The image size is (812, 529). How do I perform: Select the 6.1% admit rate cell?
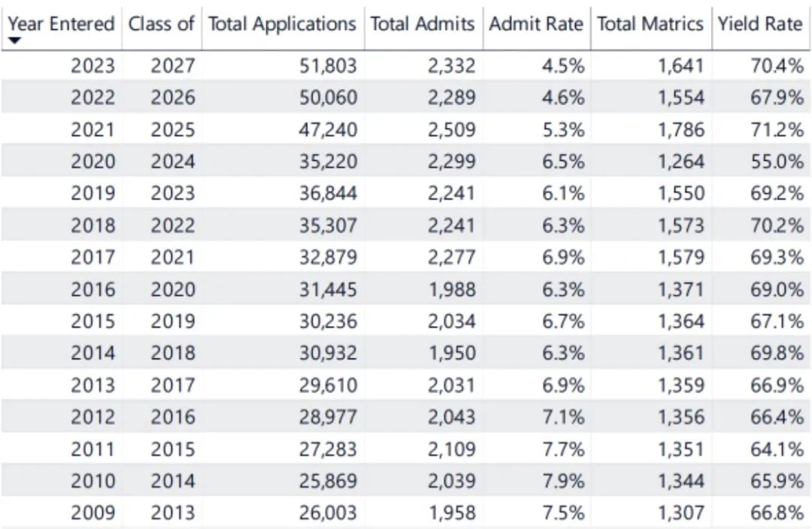pos(563,193)
